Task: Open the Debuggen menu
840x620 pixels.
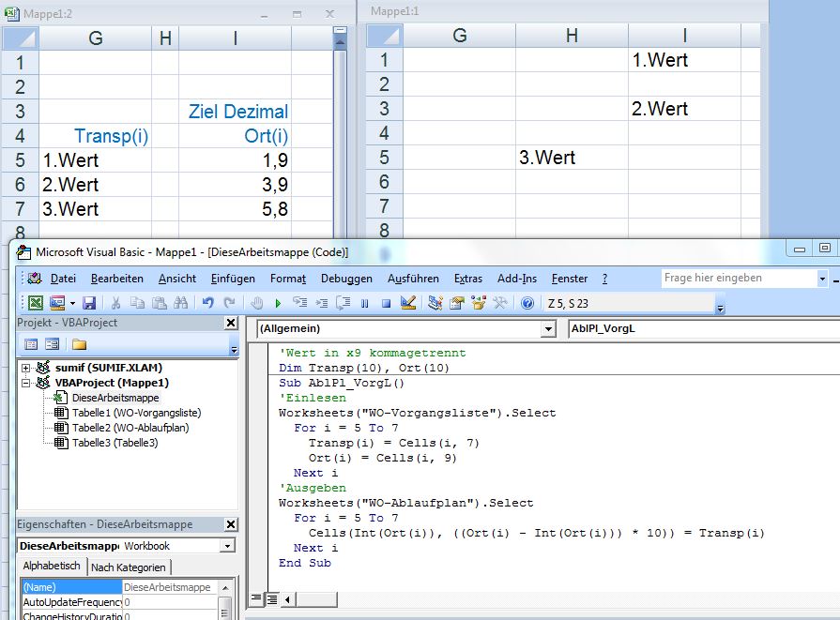Action: tap(346, 279)
